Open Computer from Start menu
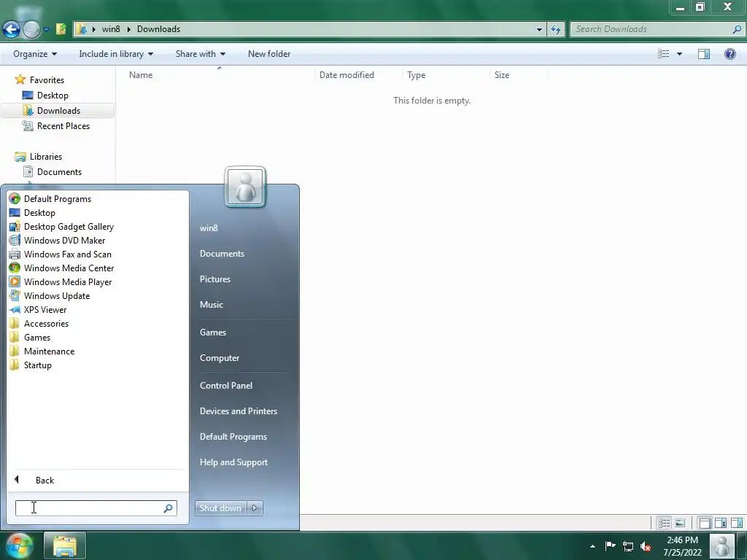This screenshot has width=747, height=560. (x=219, y=358)
